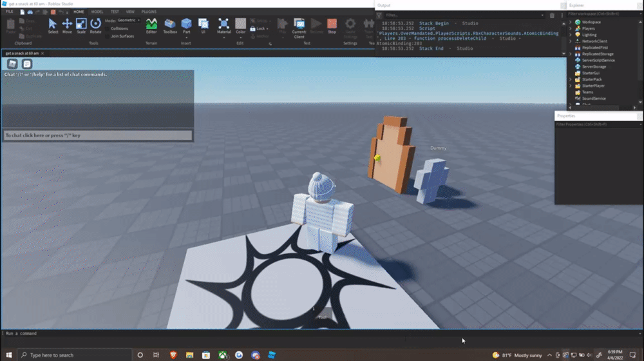Click the chat input box in viewport
The width and height of the screenshot is (644, 361).
(98, 135)
